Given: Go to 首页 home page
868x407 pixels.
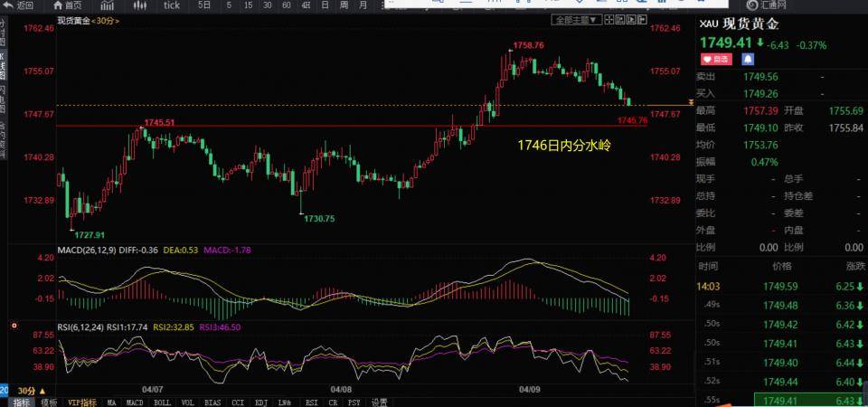Looking at the screenshot, I should pyautogui.click(x=66, y=5).
